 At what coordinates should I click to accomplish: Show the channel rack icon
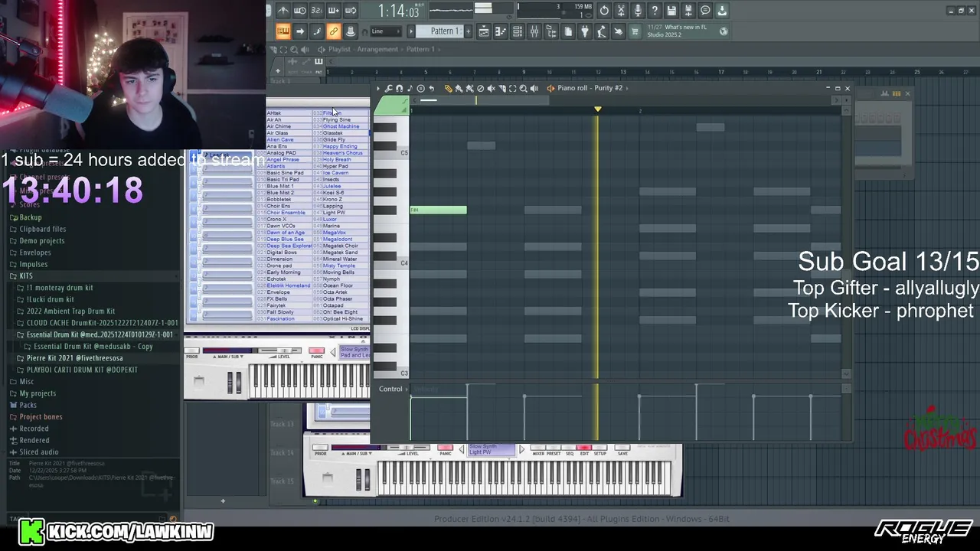(x=518, y=31)
